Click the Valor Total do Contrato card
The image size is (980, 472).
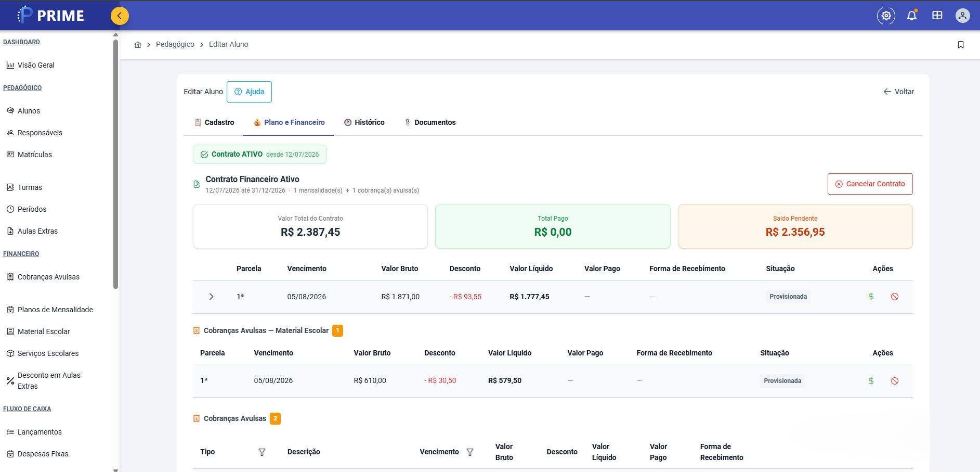(310, 226)
